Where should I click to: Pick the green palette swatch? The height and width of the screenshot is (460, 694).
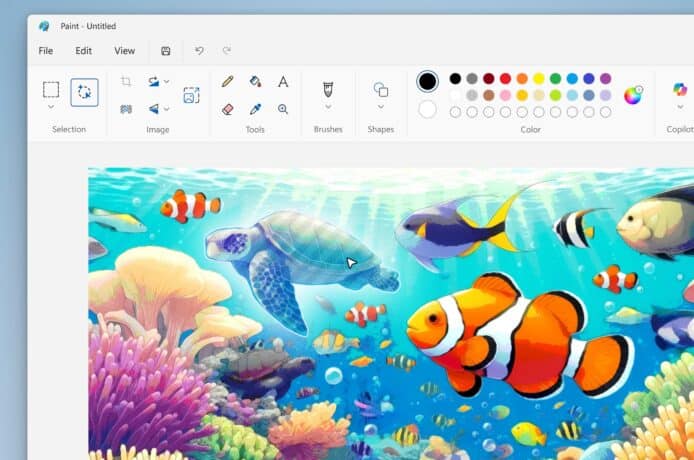(555, 79)
